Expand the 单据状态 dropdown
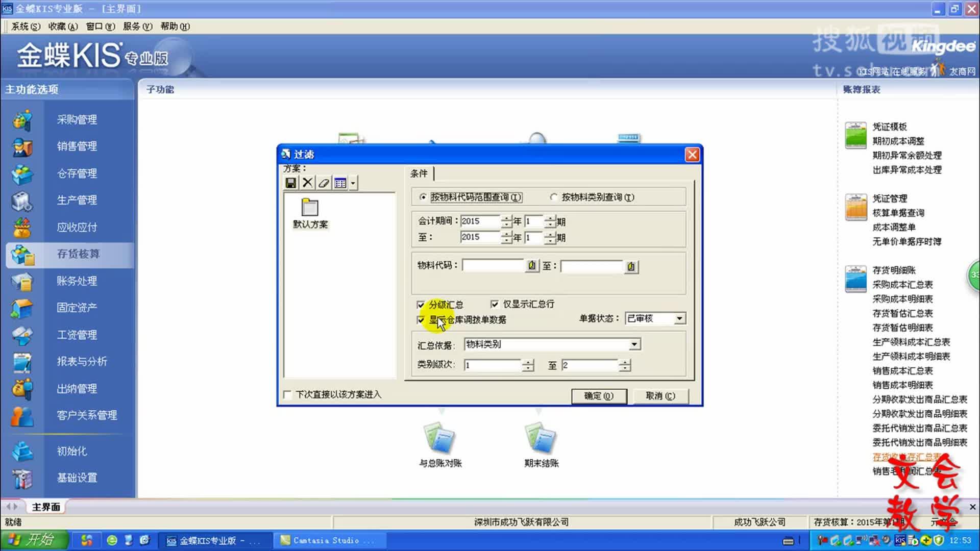 pos(679,318)
